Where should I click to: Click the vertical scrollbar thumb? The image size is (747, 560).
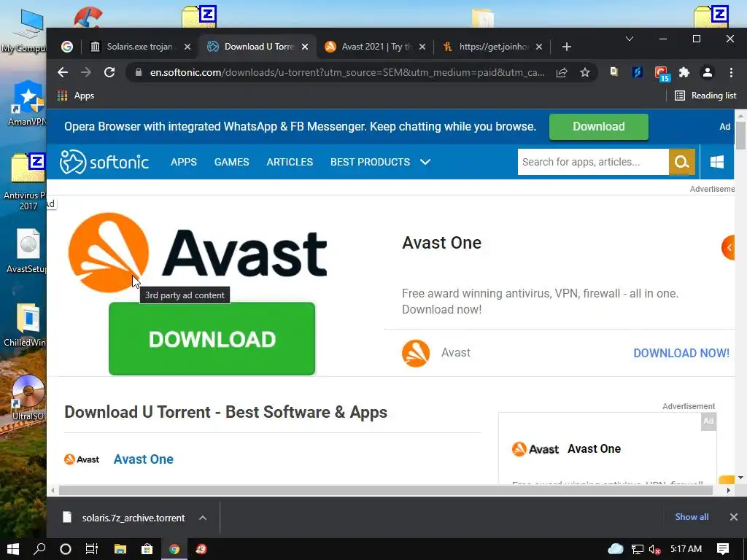pos(740,135)
